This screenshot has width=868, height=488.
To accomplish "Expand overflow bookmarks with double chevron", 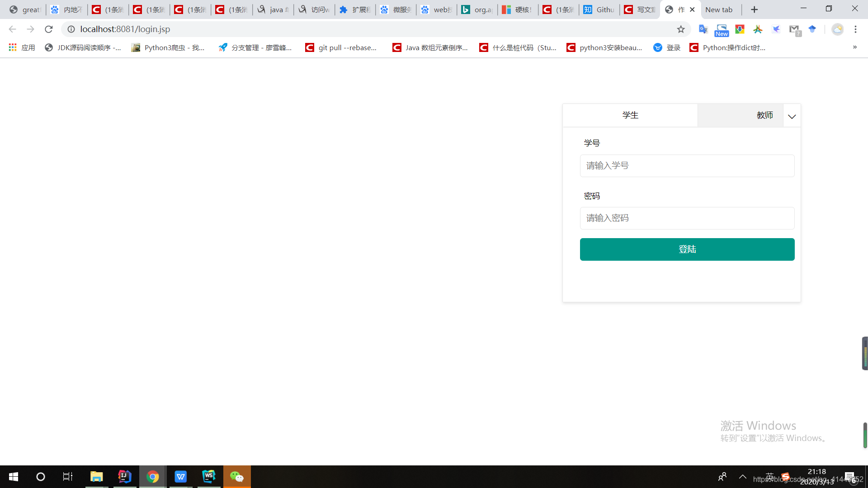I will coord(855,47).
